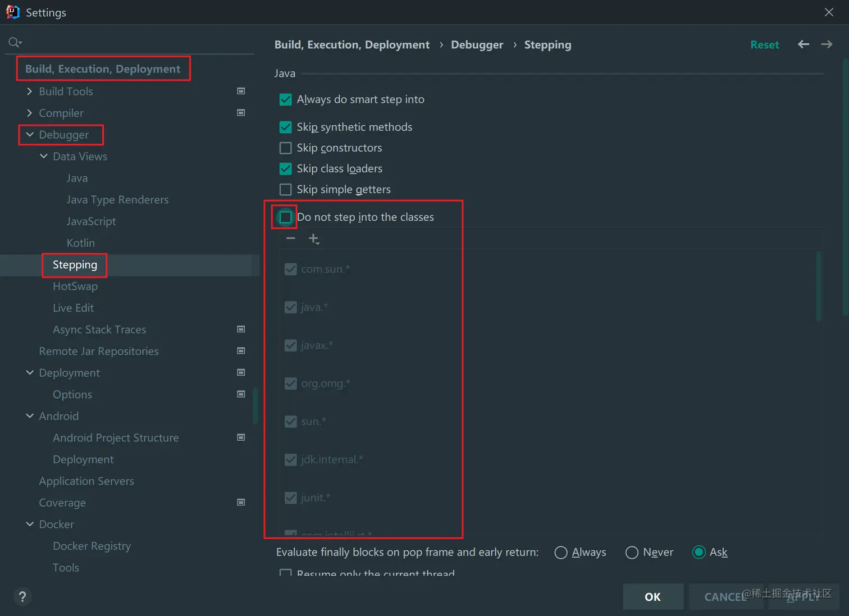Toggle Skip class loaders checkbox
Screen dimensions: 849x616
pyautogui.click(x=285, y=168)
